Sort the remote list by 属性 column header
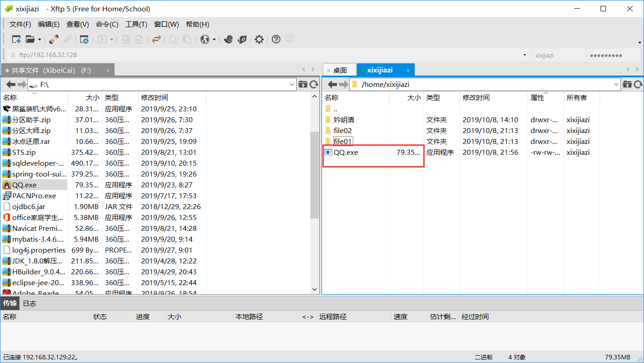This screenshot has height=363, width=644. click(x=545, y=97)
